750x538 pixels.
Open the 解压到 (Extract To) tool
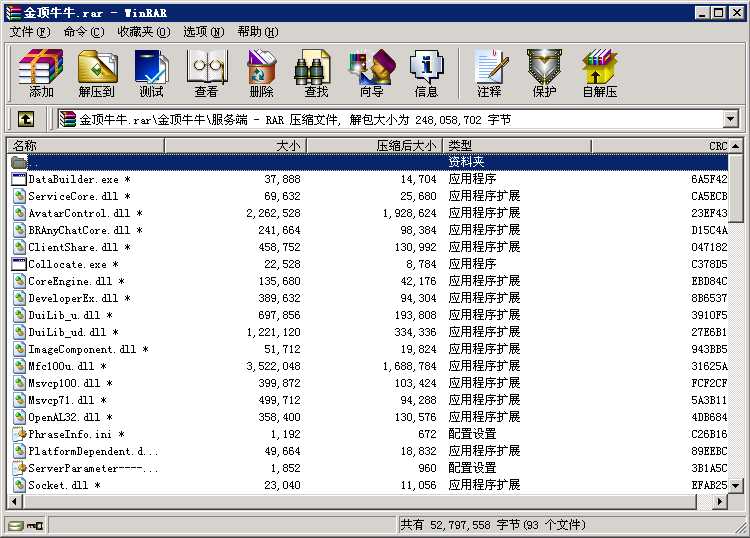click(97, 73)
